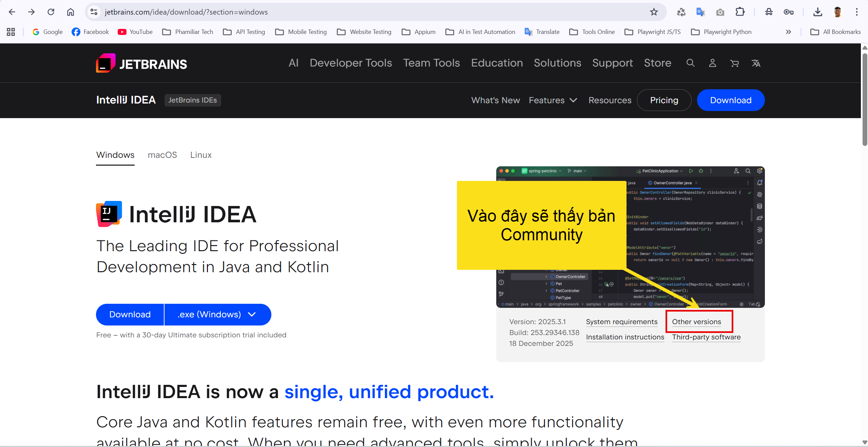Open Developer Tools menu

point(350,63)
